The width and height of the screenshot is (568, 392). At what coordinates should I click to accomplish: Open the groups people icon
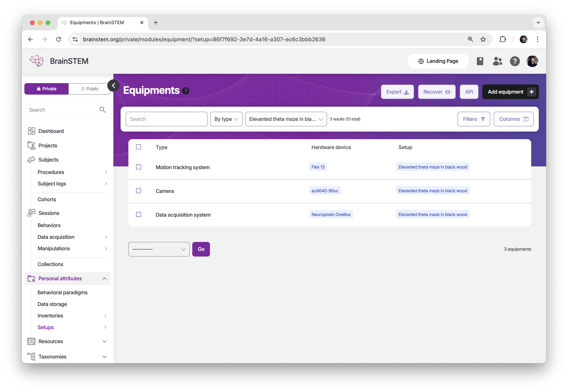tap(497, 61)
